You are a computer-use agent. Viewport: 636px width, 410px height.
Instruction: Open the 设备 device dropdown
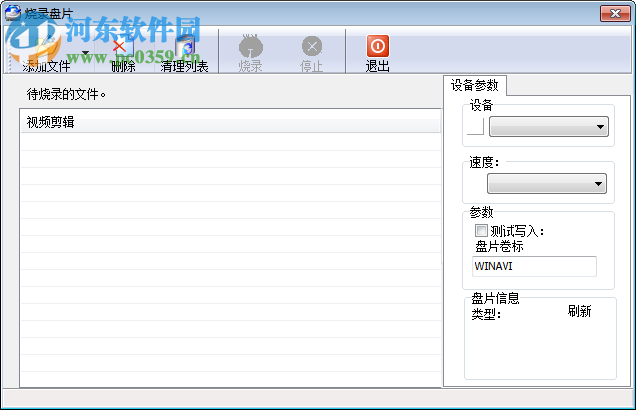(x=549, y=127)
